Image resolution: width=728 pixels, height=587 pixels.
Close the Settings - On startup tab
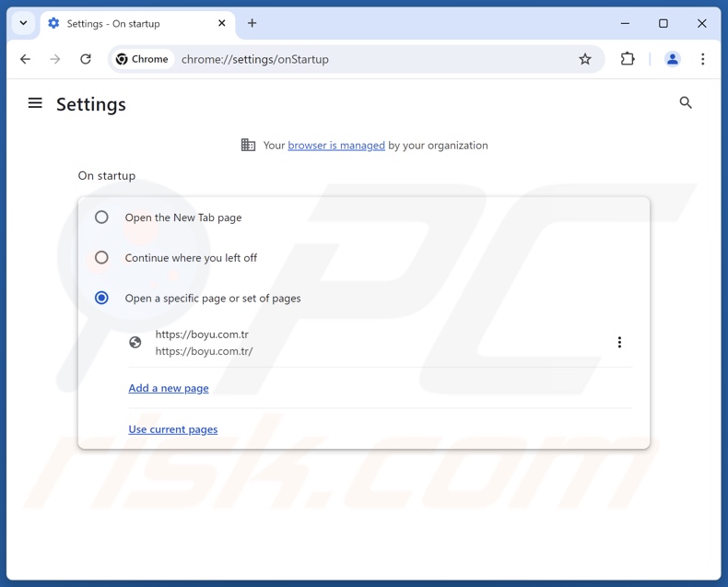pyautogui.click(x=222, y=23)
